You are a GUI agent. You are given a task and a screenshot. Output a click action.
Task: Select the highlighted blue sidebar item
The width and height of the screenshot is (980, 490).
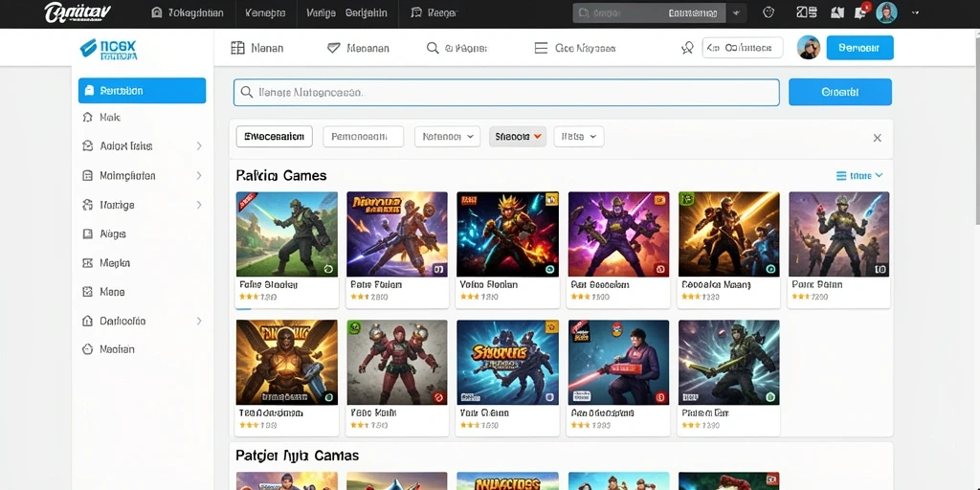(142, 91)
